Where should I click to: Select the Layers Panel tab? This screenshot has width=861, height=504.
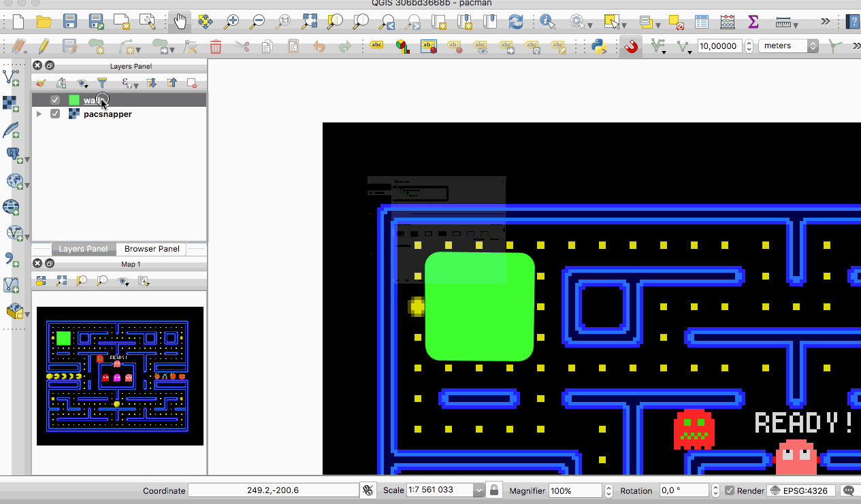pos(83,249)
